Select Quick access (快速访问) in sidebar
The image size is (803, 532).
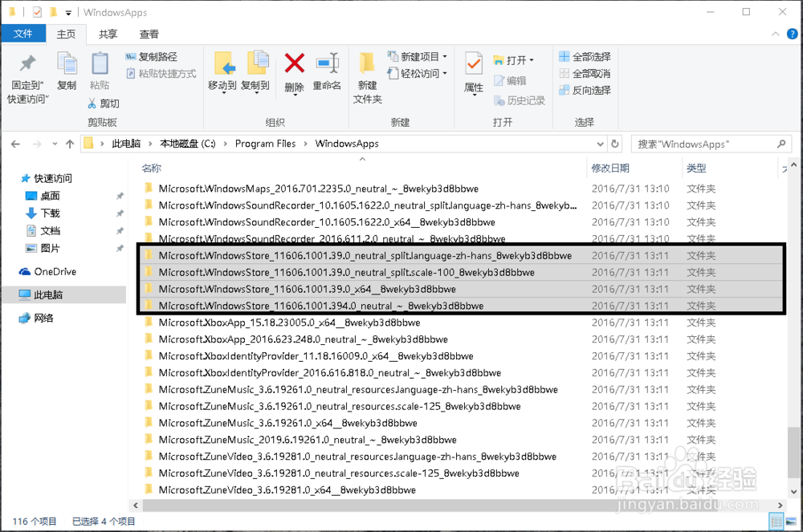(x=53, y=178)
